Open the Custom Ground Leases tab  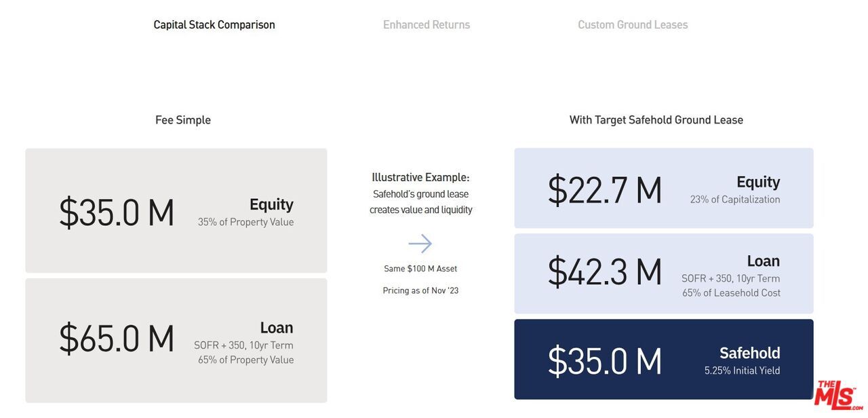(x=633, y=25)
